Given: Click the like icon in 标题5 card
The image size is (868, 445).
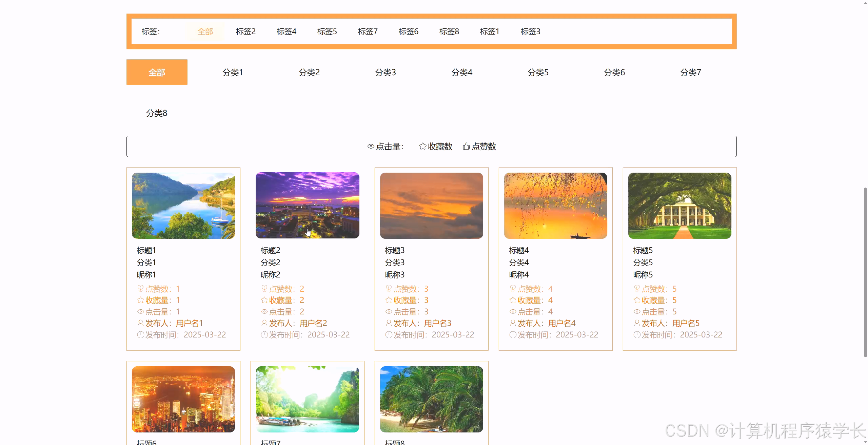Looking at the screenshot, I should [x=637, y=289].
